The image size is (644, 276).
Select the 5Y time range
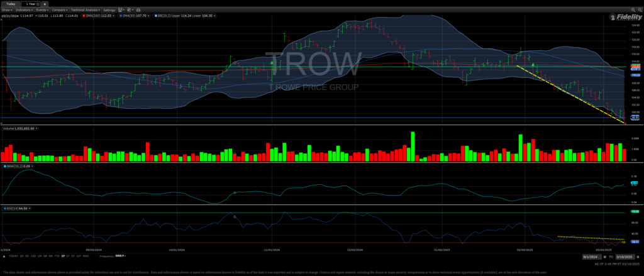click(73, 256)
